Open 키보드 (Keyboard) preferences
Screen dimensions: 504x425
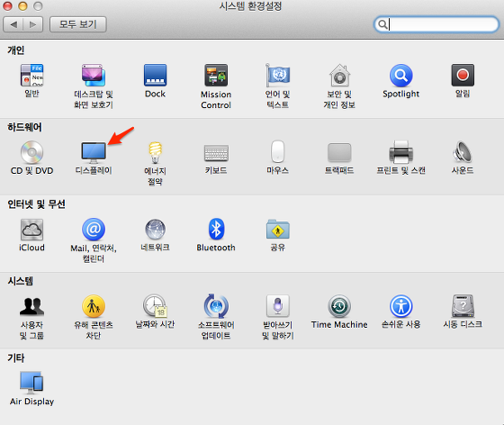click(x=216, y=153)
